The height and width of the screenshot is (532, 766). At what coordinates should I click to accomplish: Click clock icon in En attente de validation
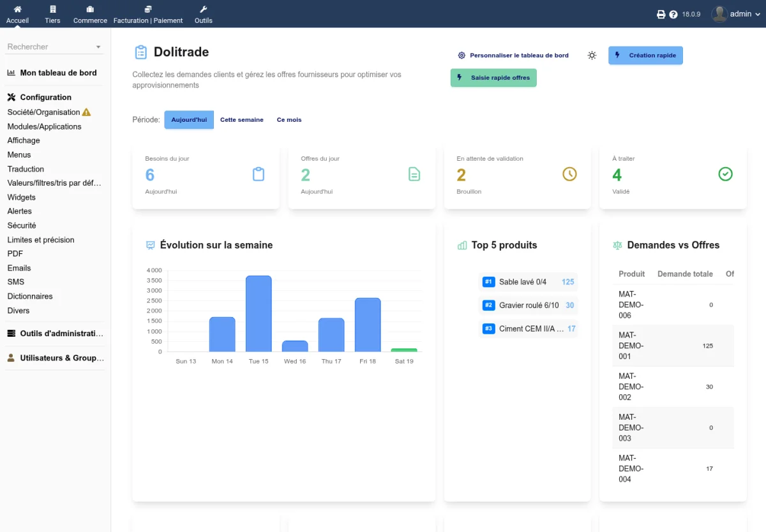(569, 174)
